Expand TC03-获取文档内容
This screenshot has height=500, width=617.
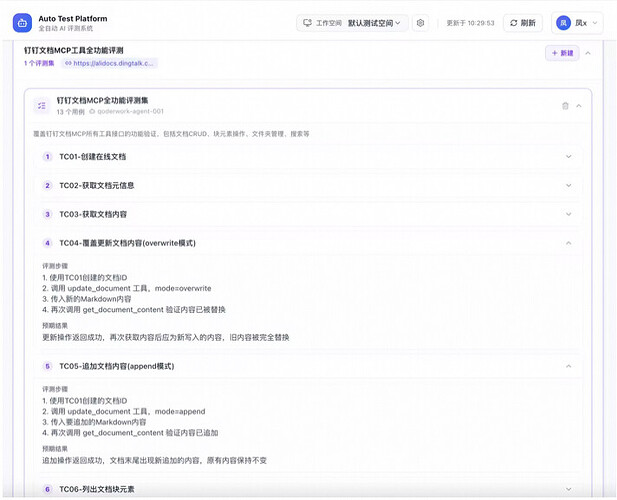[x=568, y=214]
